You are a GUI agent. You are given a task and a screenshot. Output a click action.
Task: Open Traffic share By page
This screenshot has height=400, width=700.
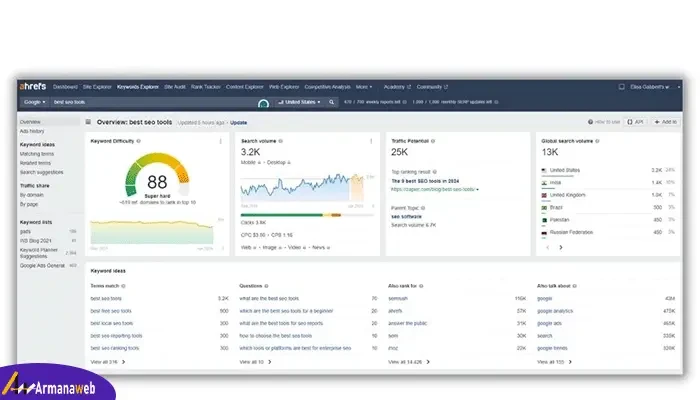click(x=29, y=204)
